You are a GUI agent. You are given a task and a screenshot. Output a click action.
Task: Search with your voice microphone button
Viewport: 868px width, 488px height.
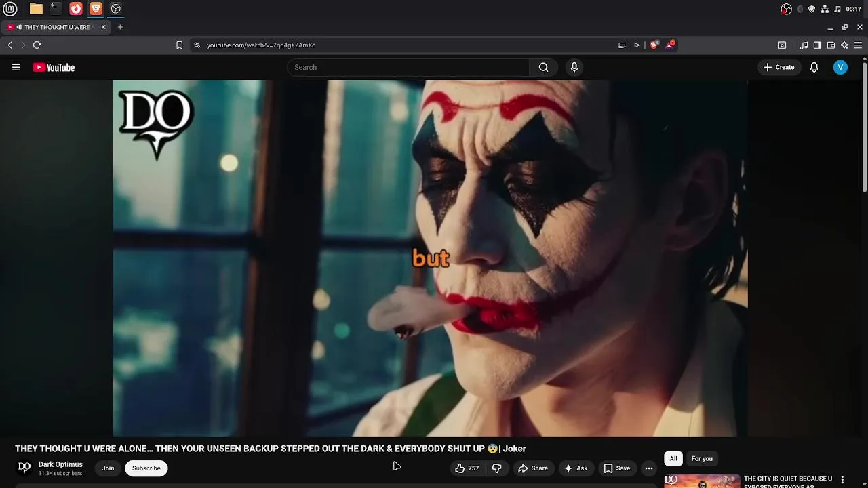[x=574, y=67]
